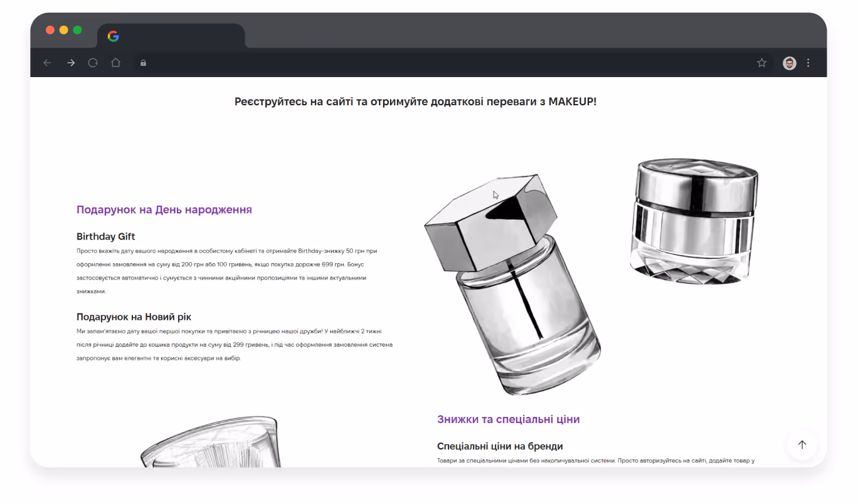Viewport: 858px width, 504px height.
Task: Select the Google browser tab
Action: [x=171, y=36]
